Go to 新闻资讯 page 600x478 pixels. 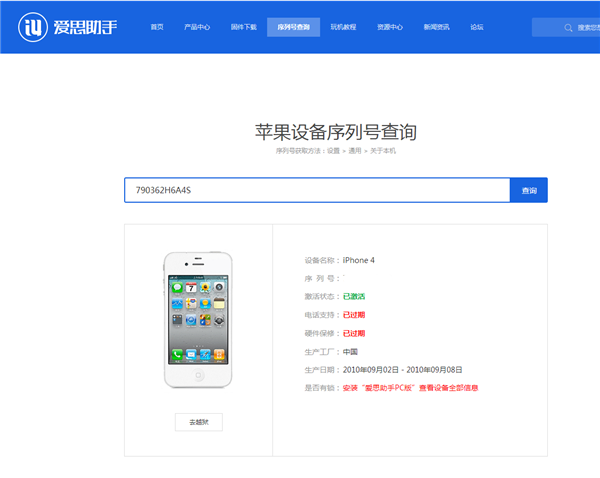click(437, 27)
